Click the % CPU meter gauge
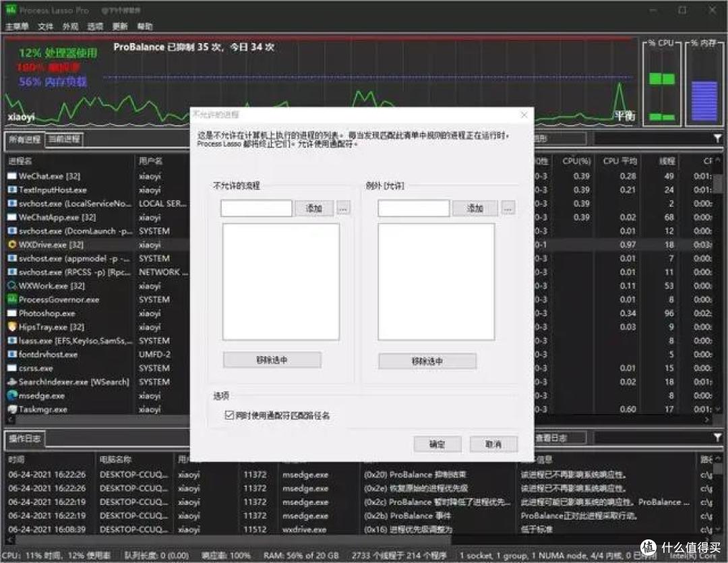Image resolution: width=728 pixels, height=563 pixels. [x=662, y=84]
